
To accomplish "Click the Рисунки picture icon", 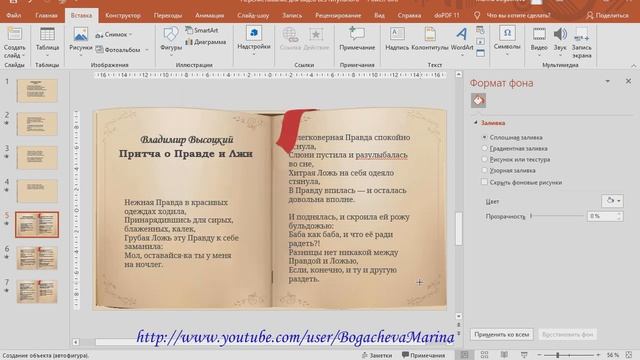I will pyautogui.click(x=81, y=35).
